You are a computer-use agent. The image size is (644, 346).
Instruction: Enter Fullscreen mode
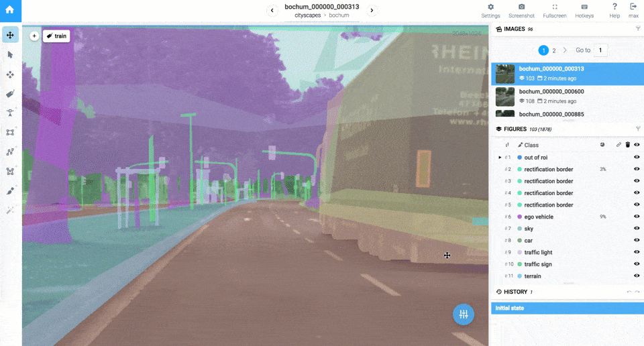point(555,10)
